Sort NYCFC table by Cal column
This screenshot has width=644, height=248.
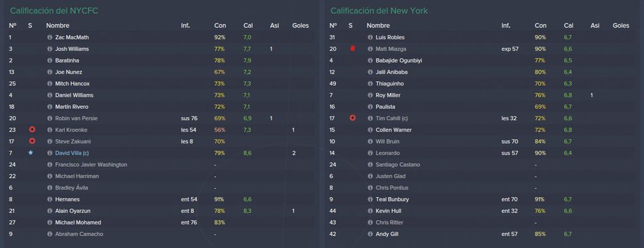point(248,26)
